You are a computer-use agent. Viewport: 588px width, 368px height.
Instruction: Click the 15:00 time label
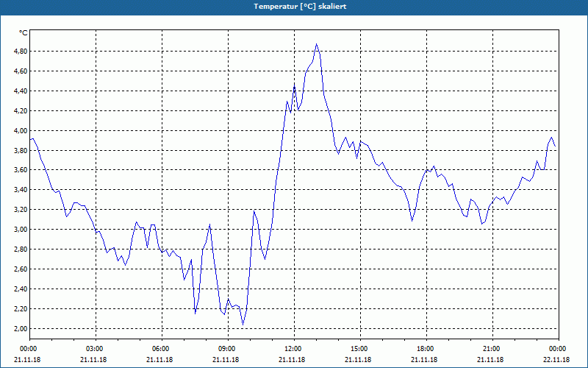coord(360,349)
